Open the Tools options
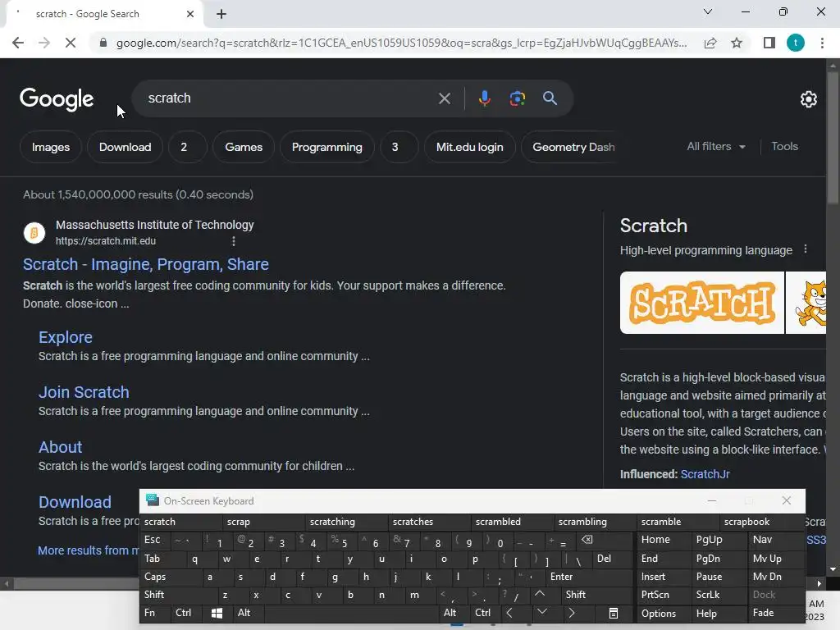The image size is (840, 630). [784, 146]
